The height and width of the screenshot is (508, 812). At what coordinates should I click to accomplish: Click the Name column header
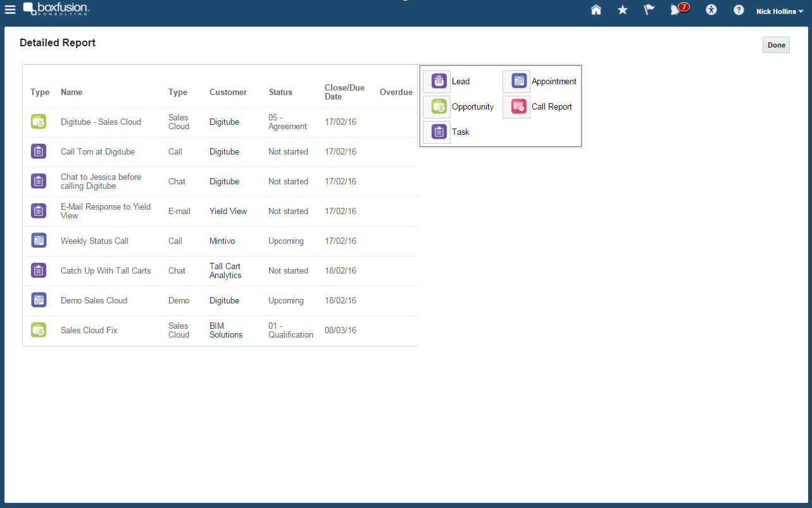[72, 92]
